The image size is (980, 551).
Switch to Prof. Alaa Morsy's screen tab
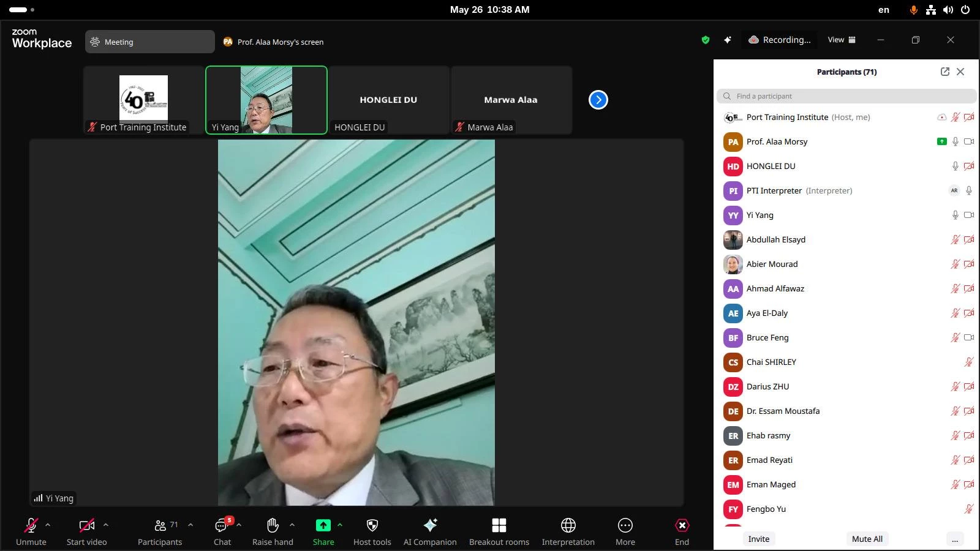coord(273,42)
